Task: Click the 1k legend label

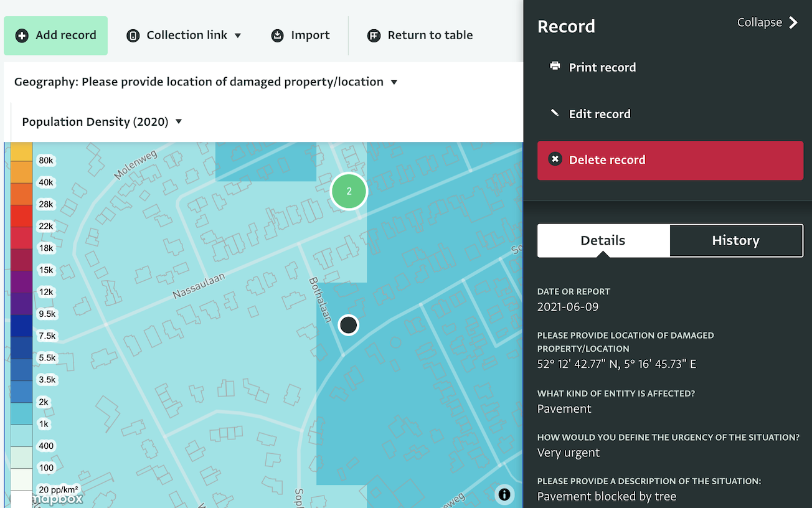Action: coord(44,424)
